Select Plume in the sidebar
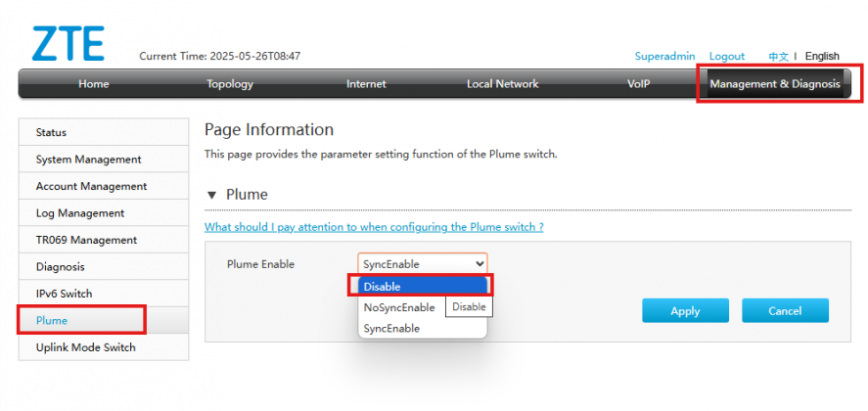868x411 pixels. [104, 320]
